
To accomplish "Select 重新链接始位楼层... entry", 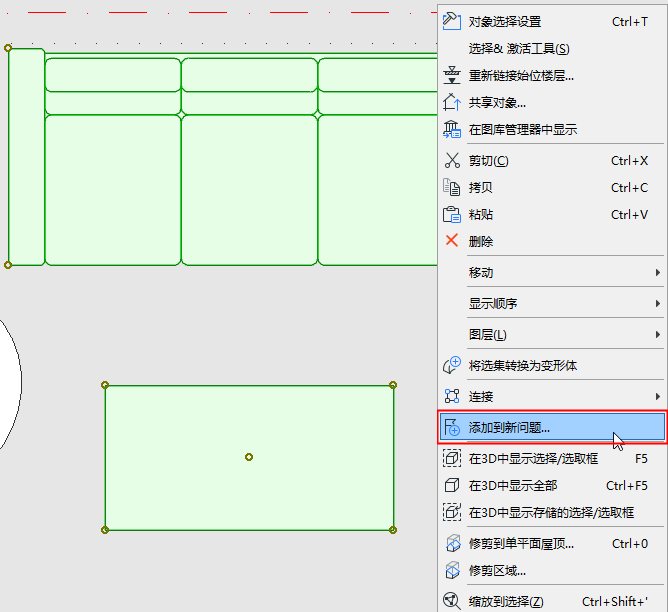I will [552, 75].
